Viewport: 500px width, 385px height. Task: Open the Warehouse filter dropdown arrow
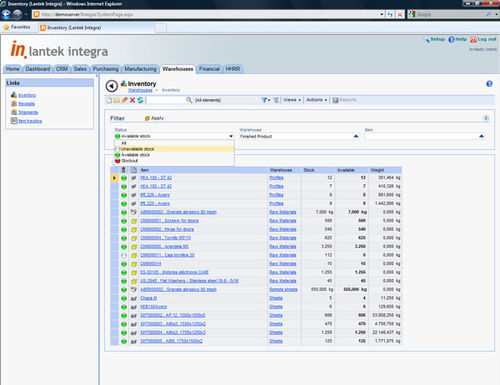click(x=356, y=136)
